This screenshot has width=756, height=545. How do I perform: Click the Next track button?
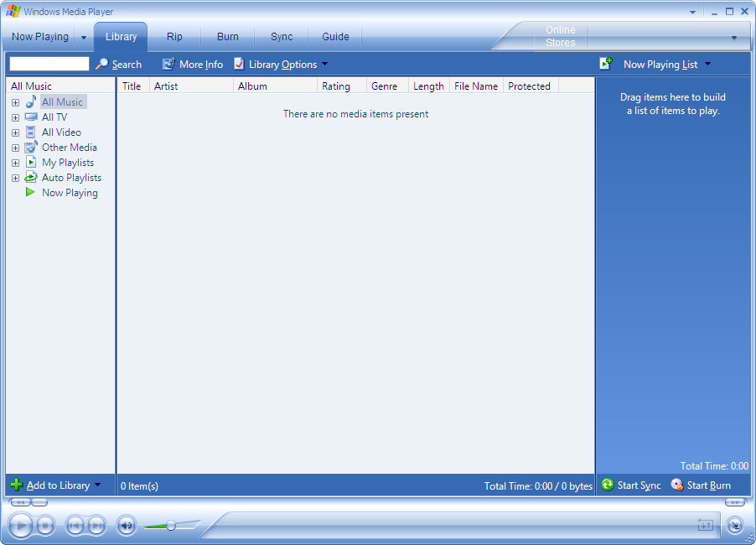point(96,525)
